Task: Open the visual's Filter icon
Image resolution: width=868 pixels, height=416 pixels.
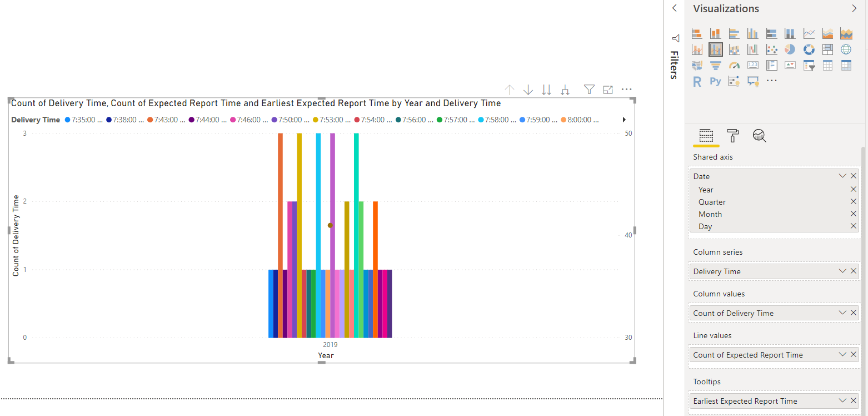Action: (589, 90)
